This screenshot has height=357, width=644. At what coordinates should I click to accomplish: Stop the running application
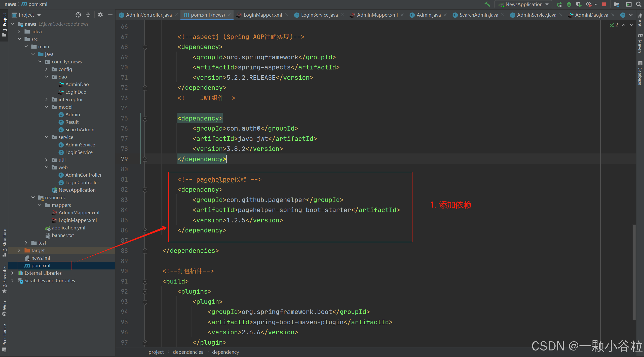pyautogui.click(x=604, y=4)
